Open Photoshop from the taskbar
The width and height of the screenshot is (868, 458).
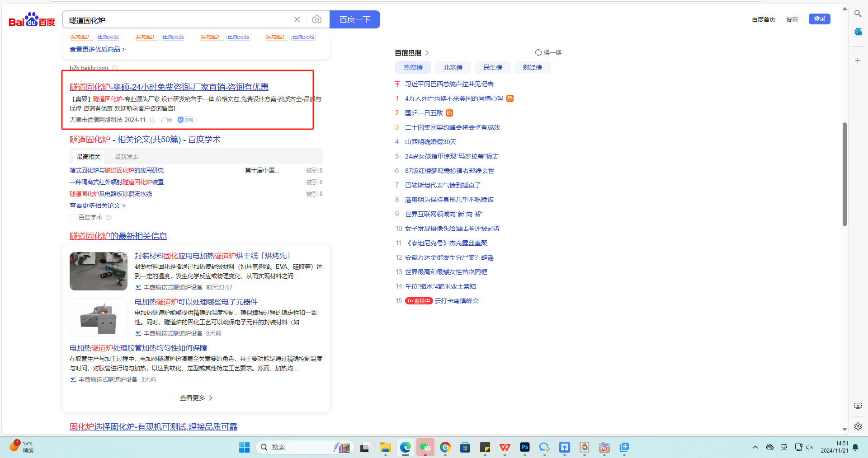coord(524,447)
